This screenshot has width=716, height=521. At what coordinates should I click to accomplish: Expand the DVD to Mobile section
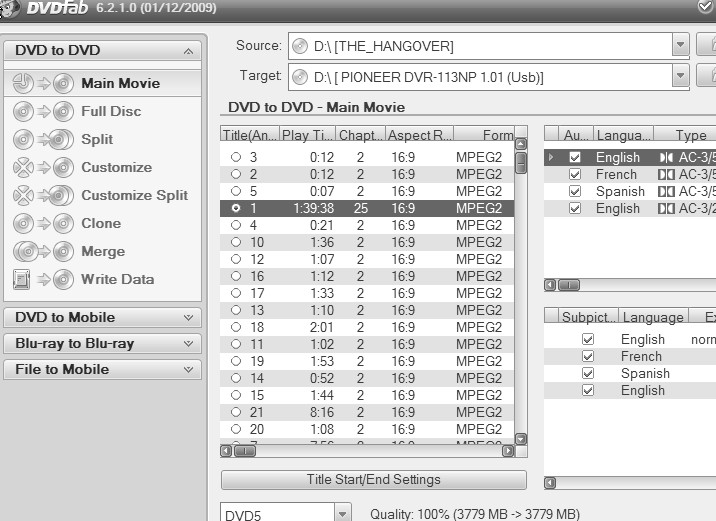pos(188,317)
